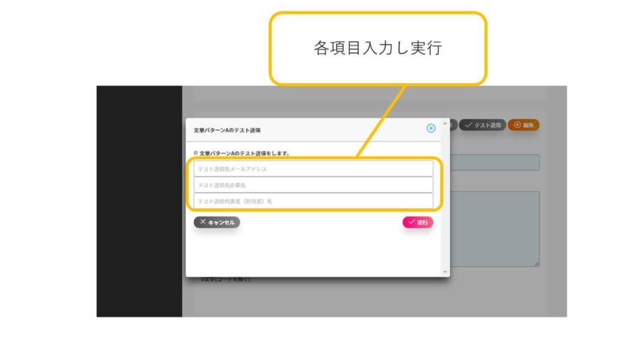Click the scrollbar track in the dialog
The image size is (644, 363).
(x=446, y=199)
